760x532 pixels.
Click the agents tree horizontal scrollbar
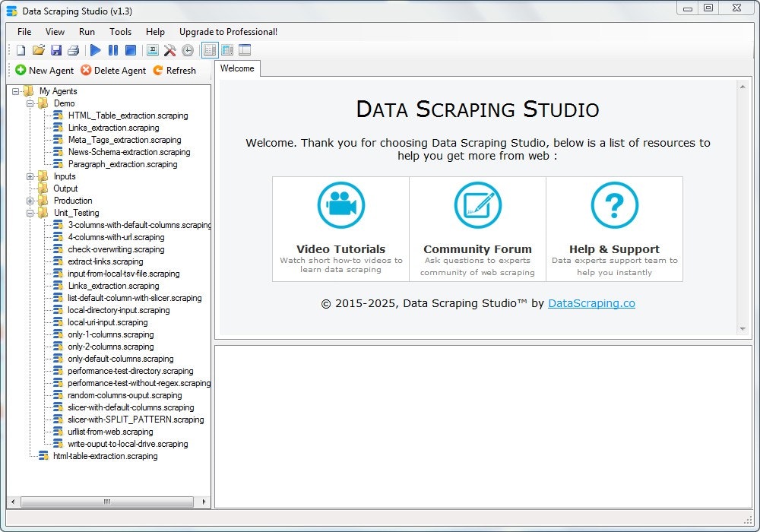tap(106, 502)
